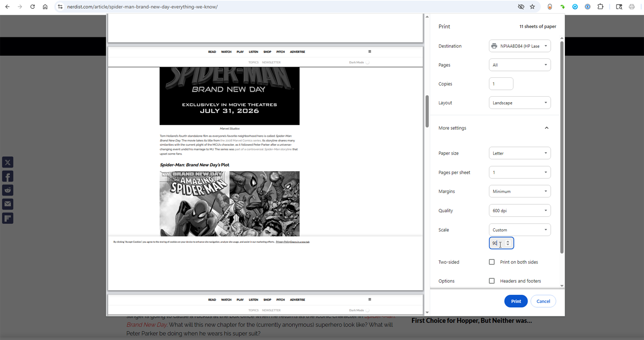Viewport: 644px width, 340px height.
Task: Click the printer icon in browser toolbar
Action: coord(632,7)
